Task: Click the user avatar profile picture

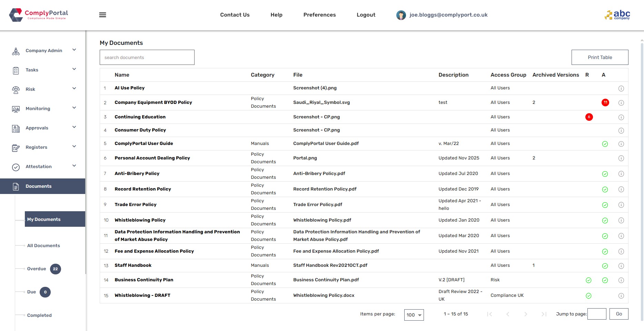Action: point(401,15)
